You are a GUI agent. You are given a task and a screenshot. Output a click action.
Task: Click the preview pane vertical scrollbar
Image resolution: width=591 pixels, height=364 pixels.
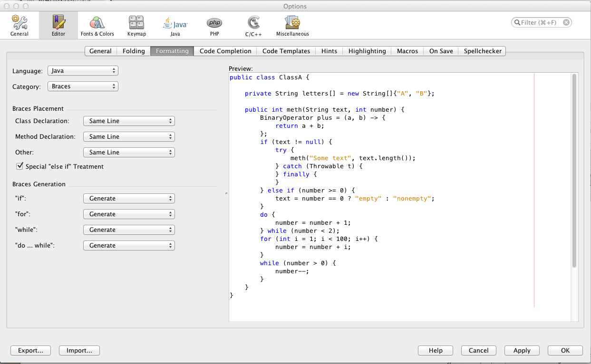tap(574, 171)
